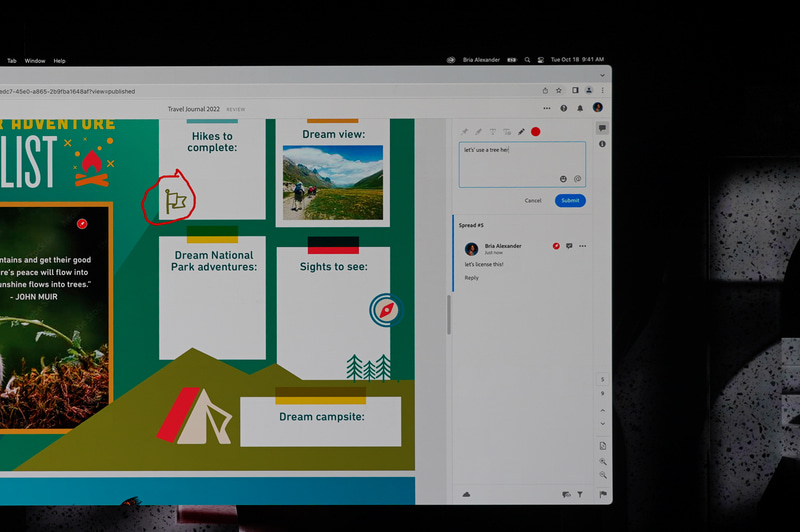800x532 pixels.
Task: Select the pin comment tool
Action: click(x=464, y=132)
